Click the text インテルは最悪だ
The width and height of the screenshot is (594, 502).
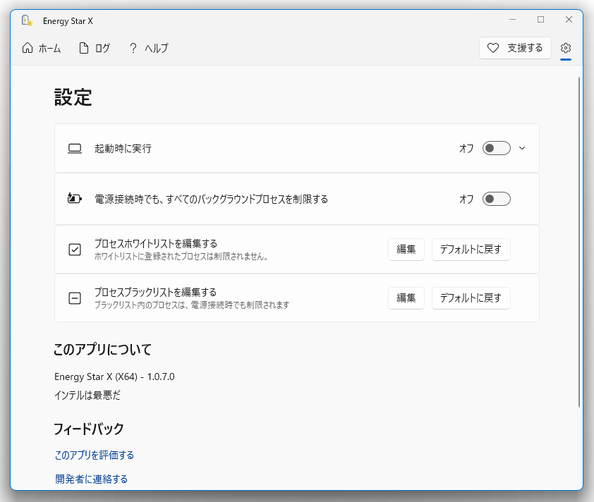88,395
